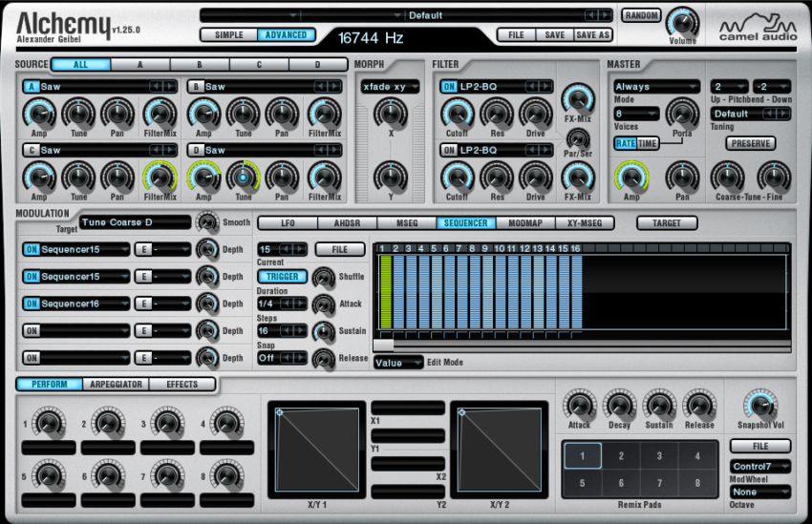Select the MODMAP tab
Screen dimensions: 812x524
click(525, 223)
